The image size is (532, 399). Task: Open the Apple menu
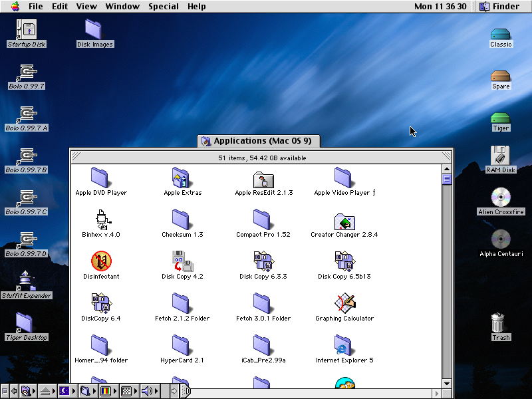[x=15, y=6]
